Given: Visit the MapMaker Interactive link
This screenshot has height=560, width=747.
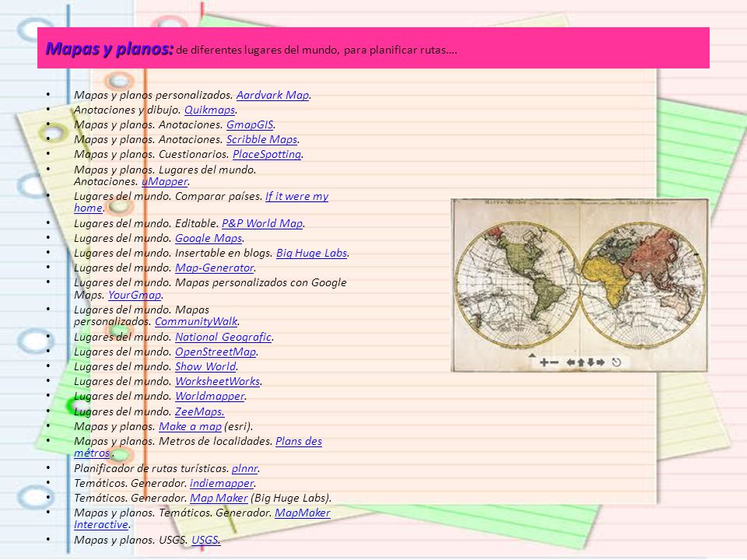Looking at the screenshot, I should coord(303,513).
